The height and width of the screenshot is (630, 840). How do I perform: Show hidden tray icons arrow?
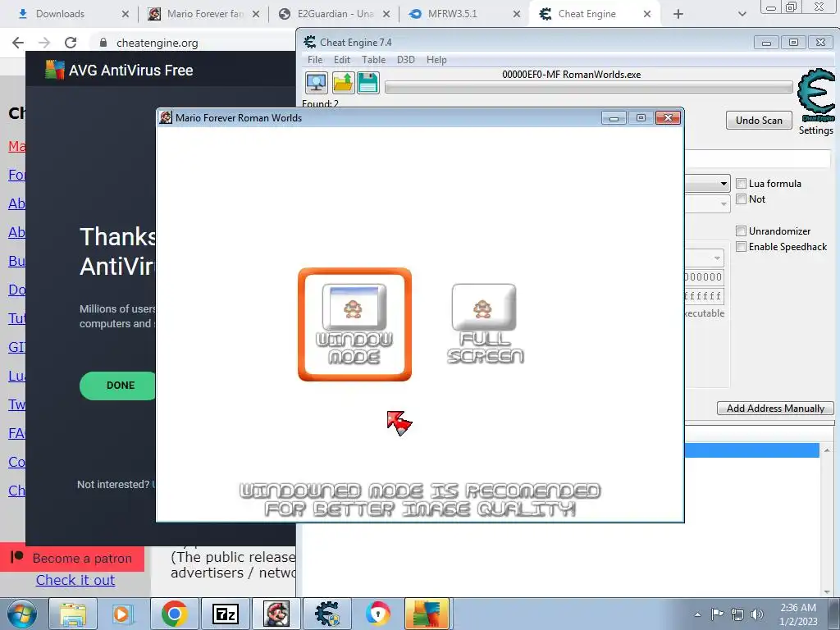point(697,614)
